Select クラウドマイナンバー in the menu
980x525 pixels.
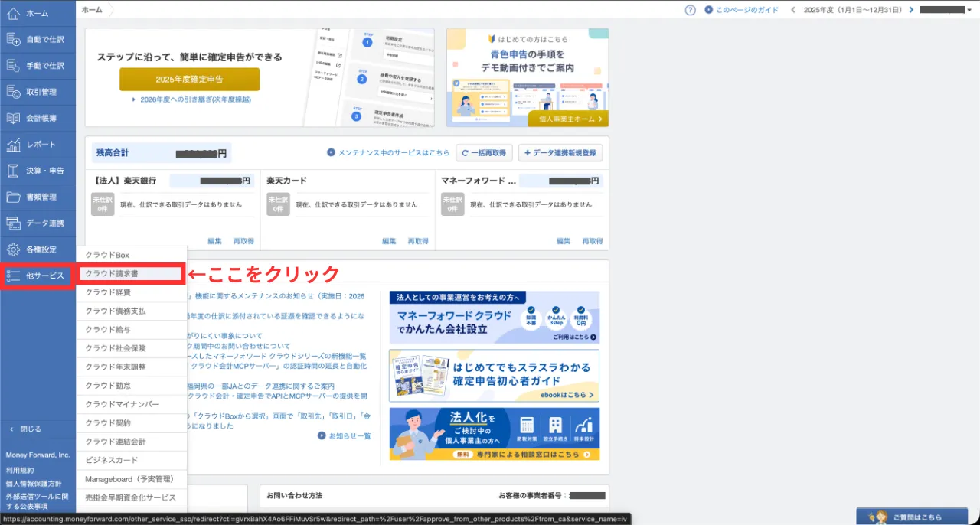point(132,404)
